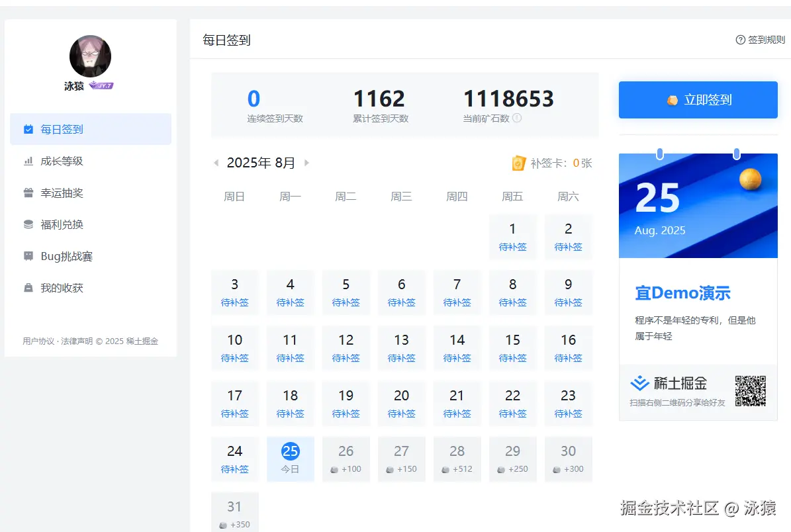Image resolution: width=791 pixels, height=532 pixels.
Task: Advance to next month using right arrow
Action: 306,162
